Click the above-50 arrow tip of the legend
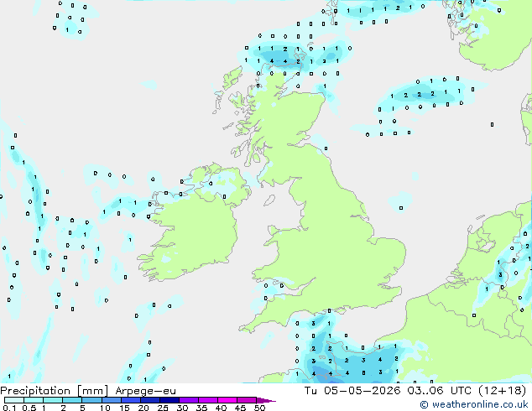532x411 pixels. (266, 400)
